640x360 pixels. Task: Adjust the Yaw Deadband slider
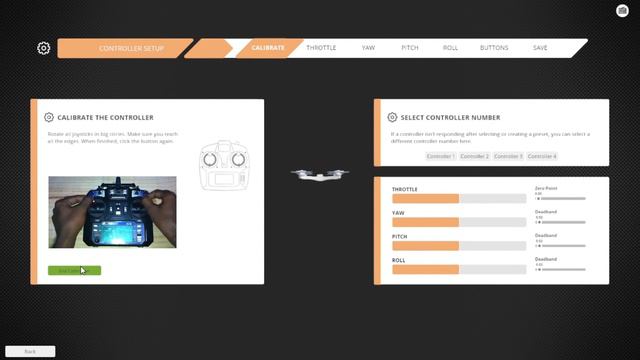tap(561, 222)
